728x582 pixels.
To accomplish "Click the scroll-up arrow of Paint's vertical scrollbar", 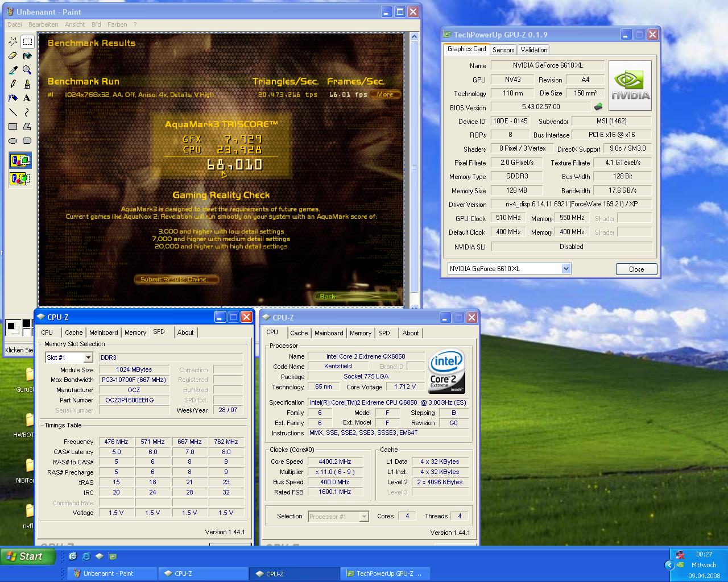I will (414, 37).
